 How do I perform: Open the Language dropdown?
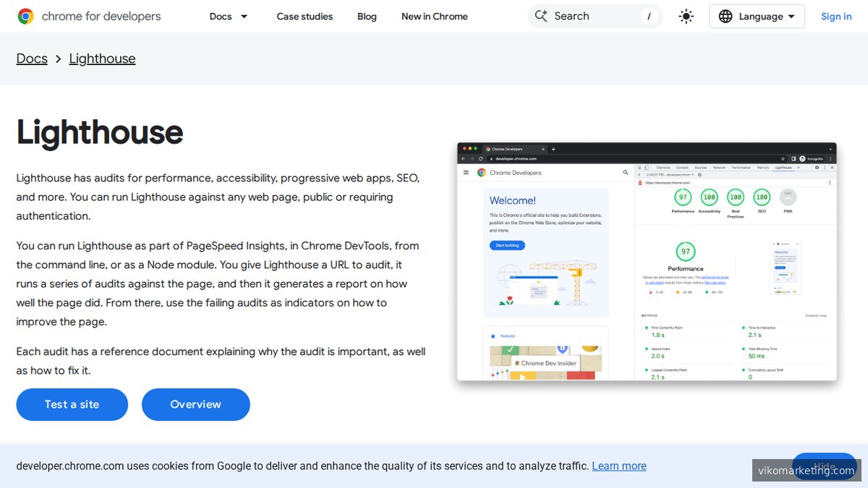757,15
